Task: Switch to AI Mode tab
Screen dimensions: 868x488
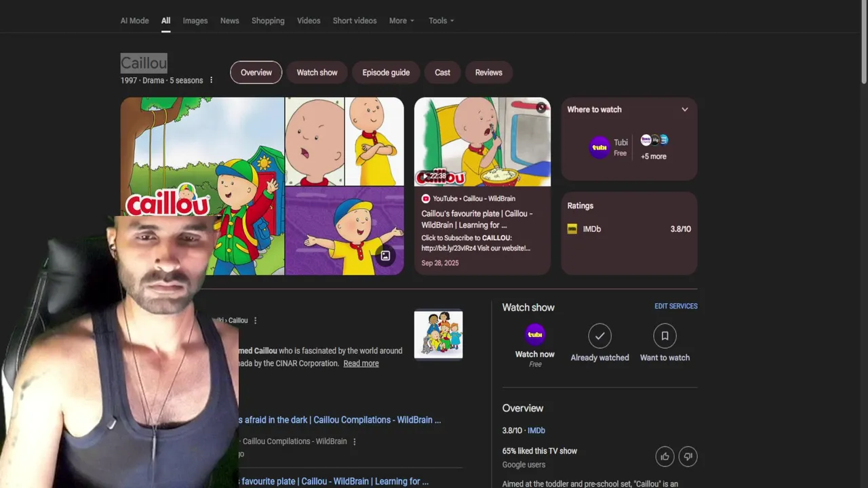Action: tap(134, 20)
